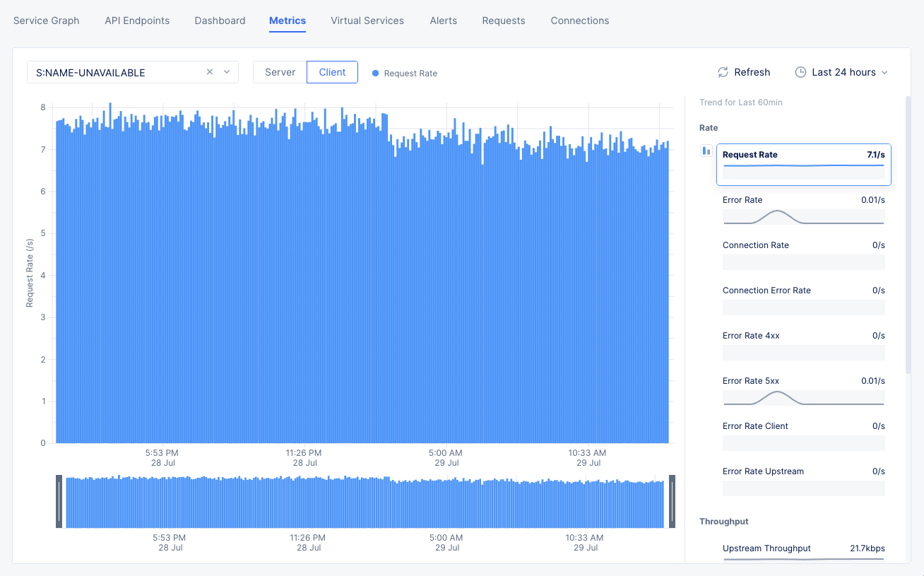Click the bar chart icon beside Request Rate

pyautogui.click(x=706, y=151)
